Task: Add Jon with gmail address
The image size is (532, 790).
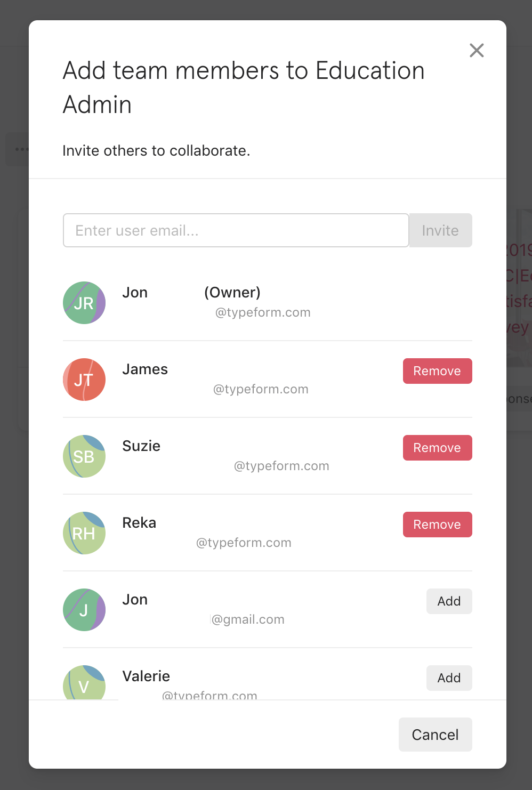Action: (449, 601)
